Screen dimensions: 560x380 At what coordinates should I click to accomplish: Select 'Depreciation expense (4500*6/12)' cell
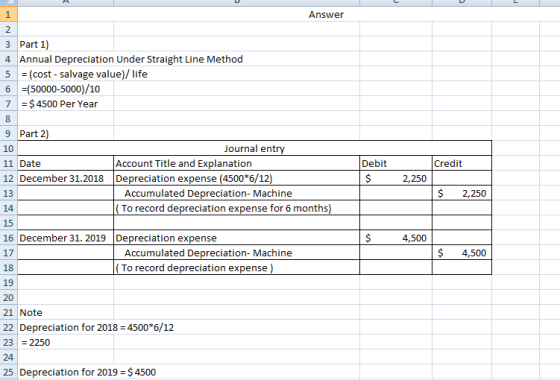236,178
